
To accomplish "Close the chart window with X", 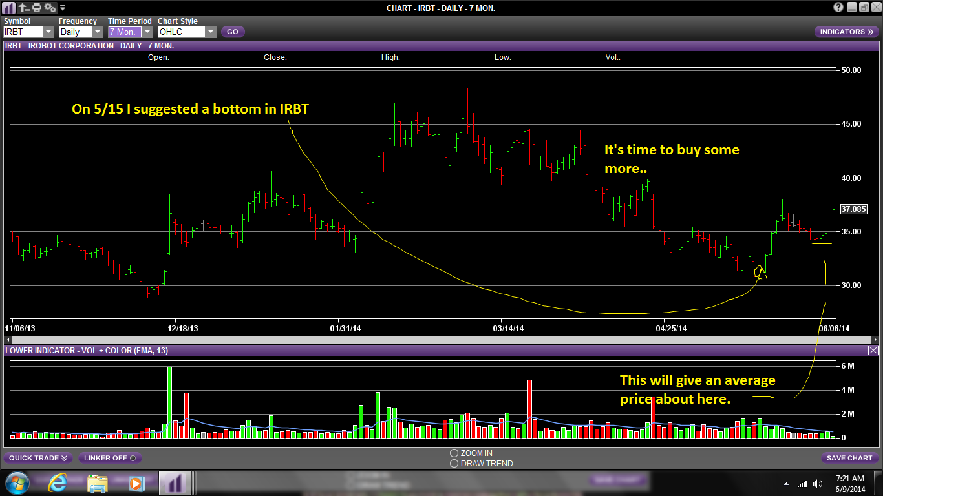I will (875, 8).
